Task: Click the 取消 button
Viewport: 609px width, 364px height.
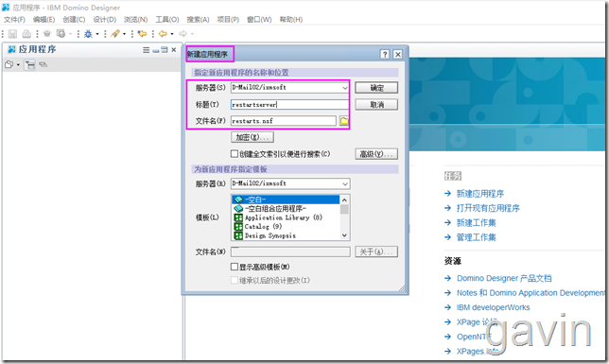Action: (x=376, y=105)
